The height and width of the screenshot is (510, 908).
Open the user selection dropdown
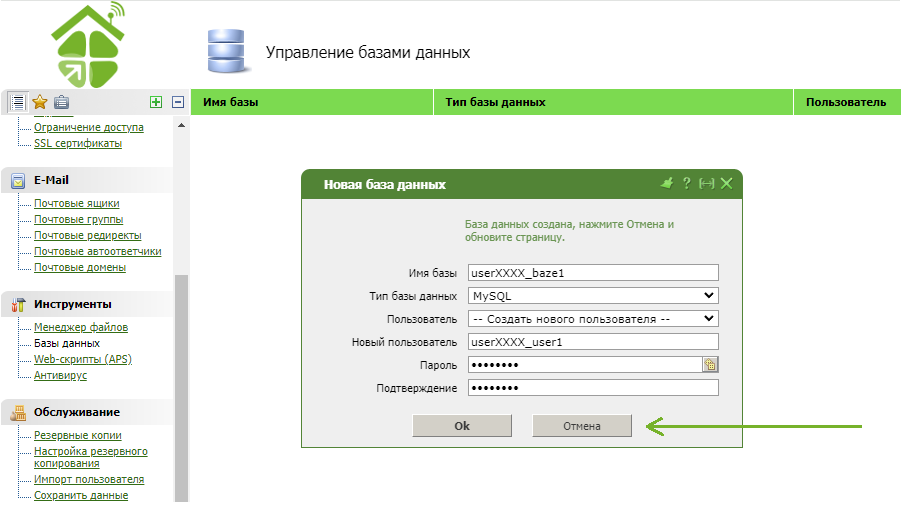[x=593, y=319]
